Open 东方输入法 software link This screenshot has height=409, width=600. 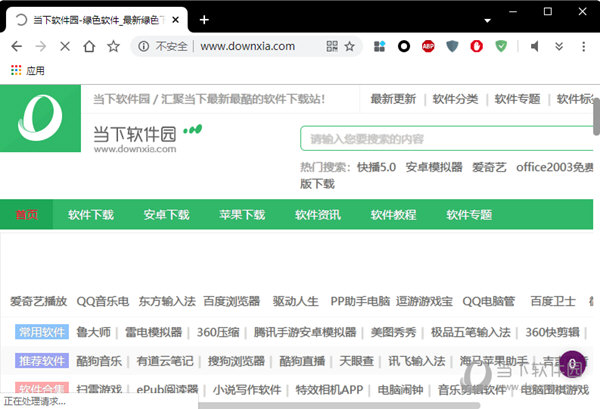(167, 301)
